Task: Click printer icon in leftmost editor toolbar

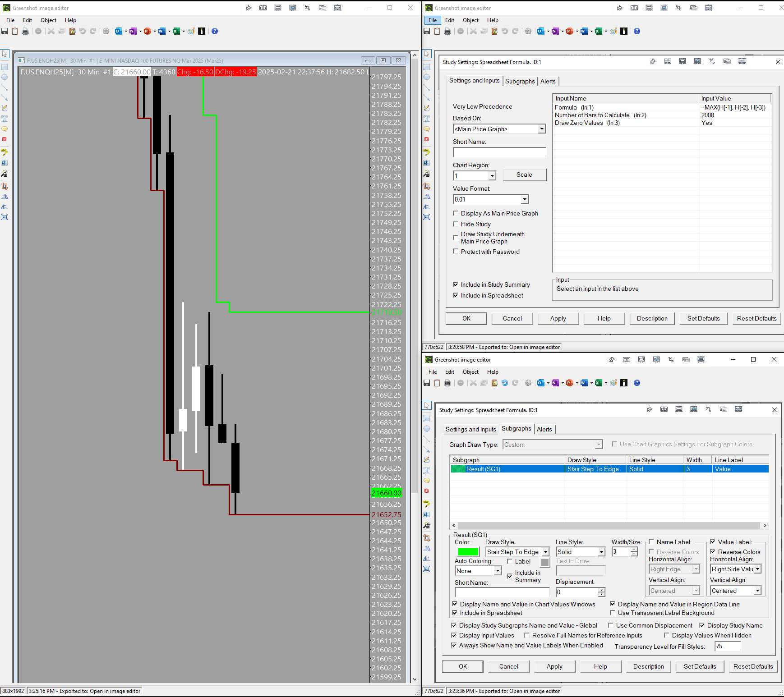Action: click(x=25, y=31)
